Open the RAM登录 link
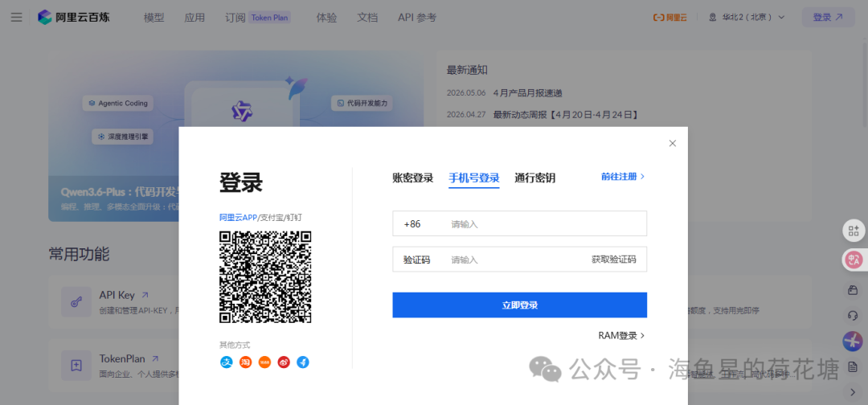This screenshot has height=405, width=868. tap(621, 335)
